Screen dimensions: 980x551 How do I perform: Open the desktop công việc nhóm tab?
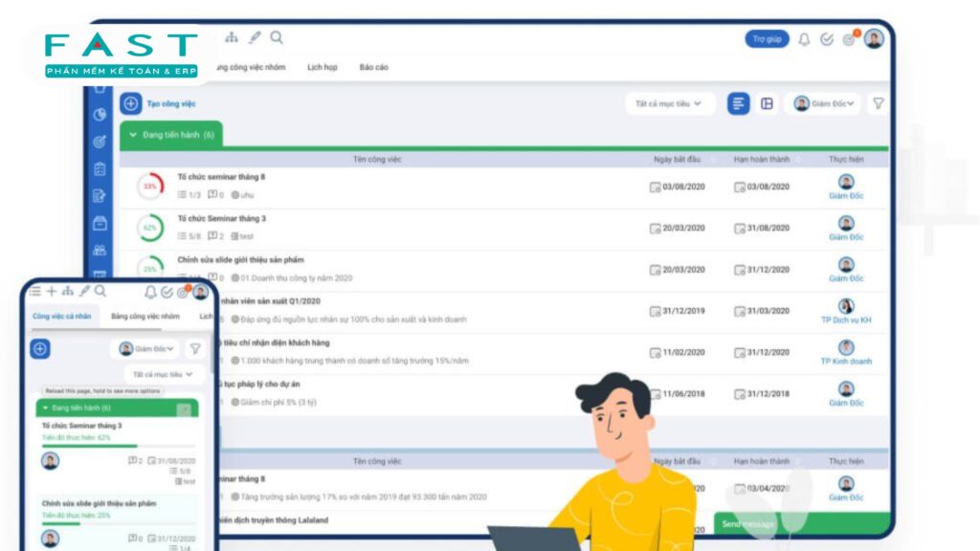coord(250,67)
